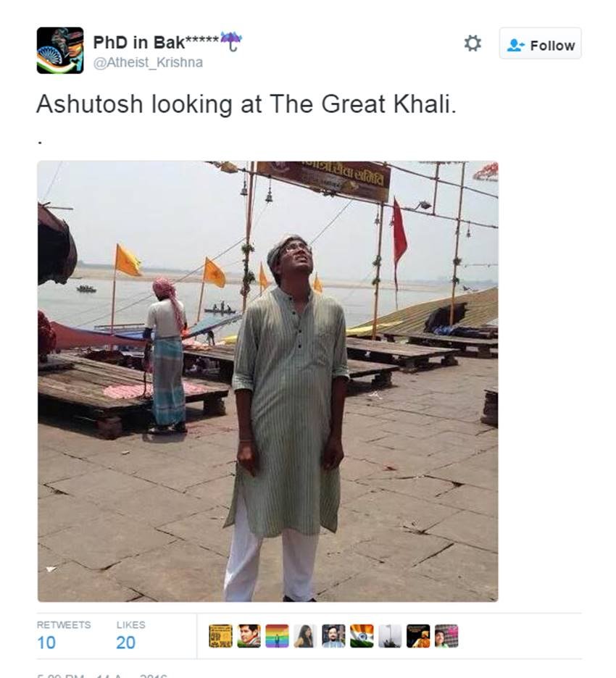Visit the @Atheist_Krishna handle link

tap(148, 62)
